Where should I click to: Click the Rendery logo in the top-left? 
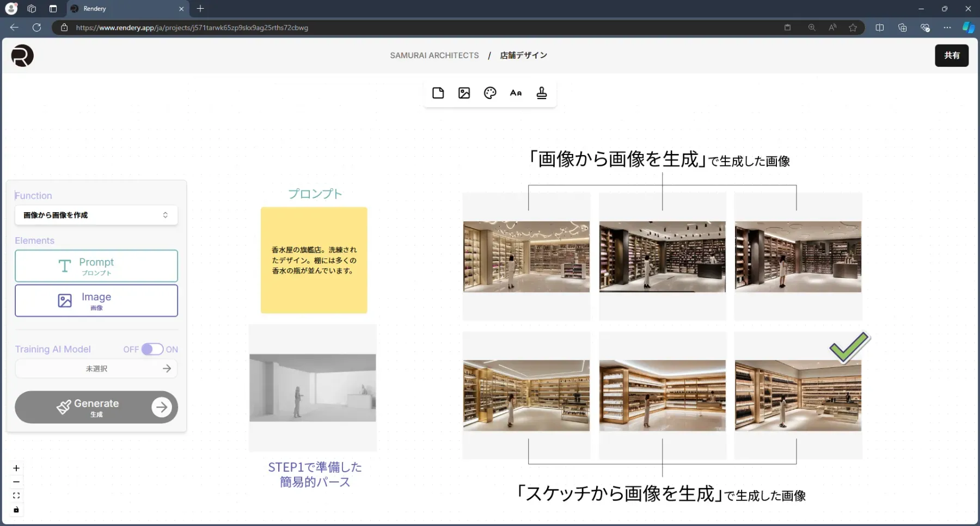coord(22,55)
